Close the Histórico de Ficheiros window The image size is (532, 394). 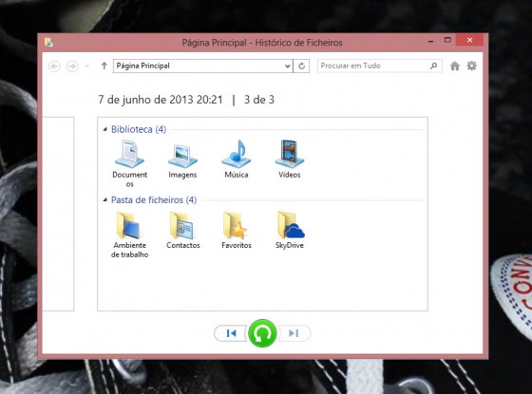[469, 40]
